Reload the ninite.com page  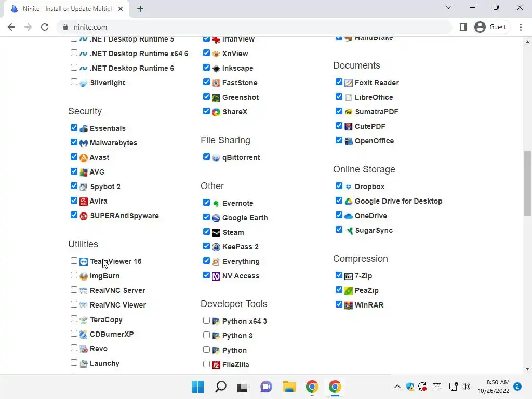coord(45,27)
